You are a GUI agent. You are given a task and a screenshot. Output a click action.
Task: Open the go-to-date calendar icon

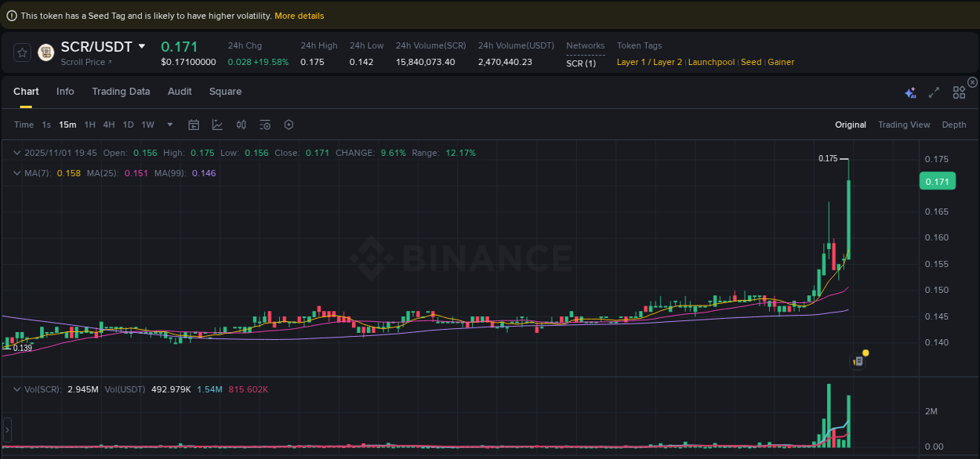click(194, 125)
